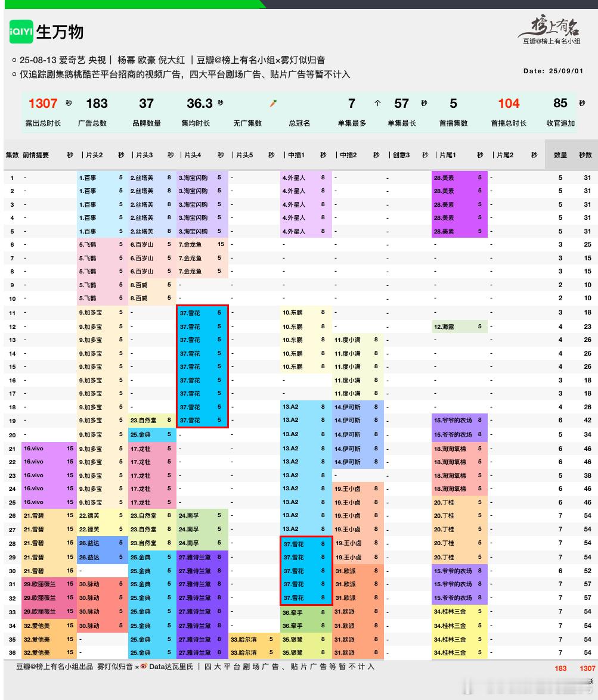The height and width of the screenshot is (700, 598).
Task: Click 1.百事 cell in episode 1 row
Action: pyautogui.click(x=103, y=178)
